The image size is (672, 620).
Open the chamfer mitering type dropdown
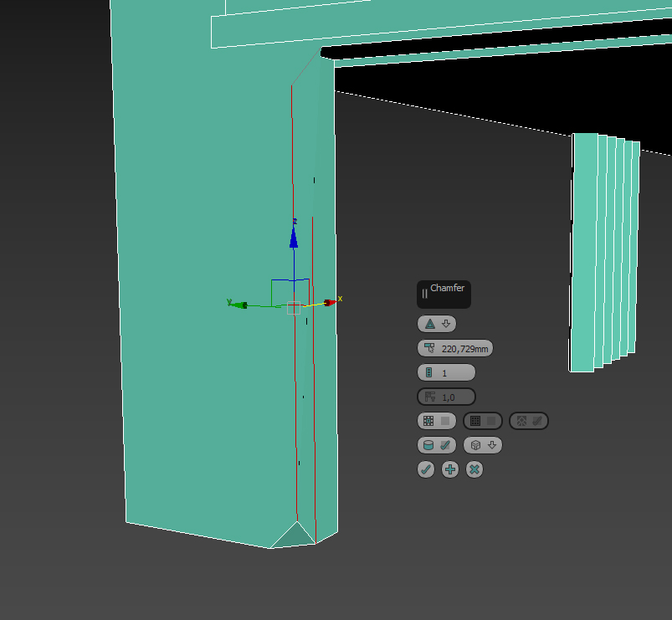pos(437,324)
